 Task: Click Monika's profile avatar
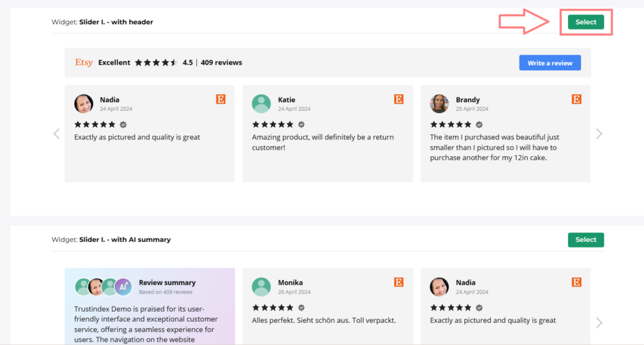[x=261, y=287]
